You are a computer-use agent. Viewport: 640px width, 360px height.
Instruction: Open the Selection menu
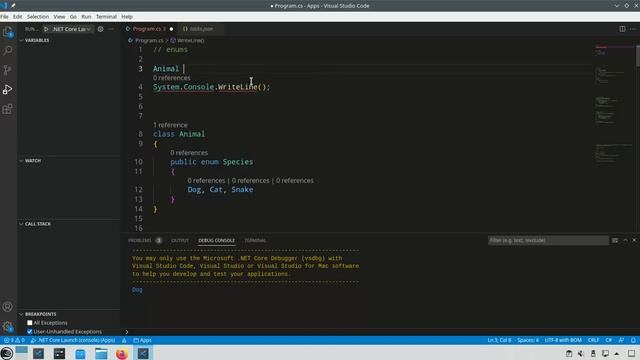pos(38,17)
